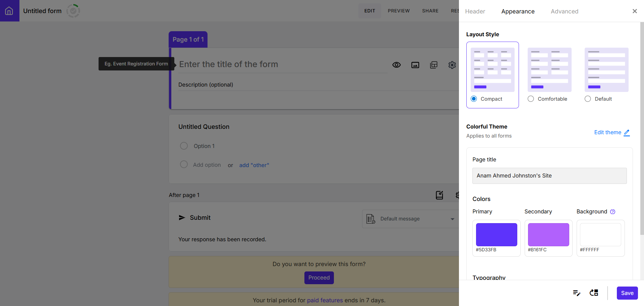Click the reset layout icon near Save
This screenshot has height=306, width=644.
point(594,293)
